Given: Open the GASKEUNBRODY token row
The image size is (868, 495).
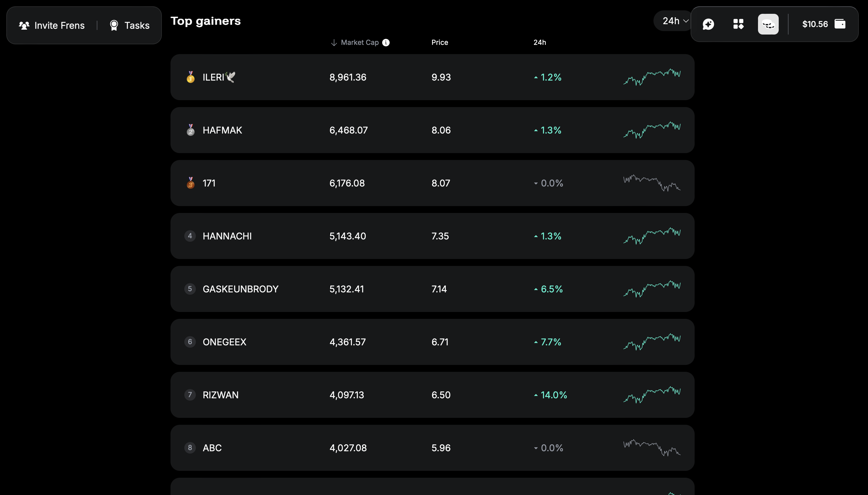Looking at the screenshot, I should tap(432, 289).
